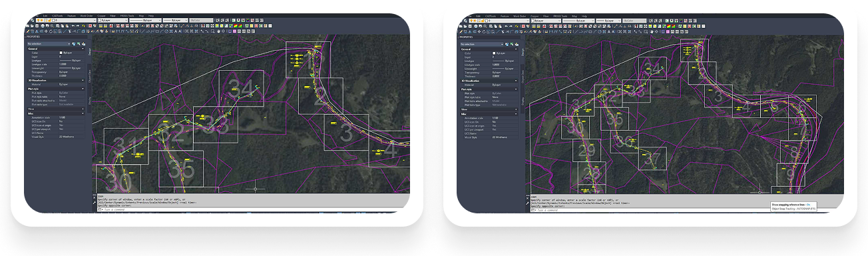Viewport: 868px width, 256px height.
Task: Click Quick Select icon in left Properties panel
Action: (83, 44)
